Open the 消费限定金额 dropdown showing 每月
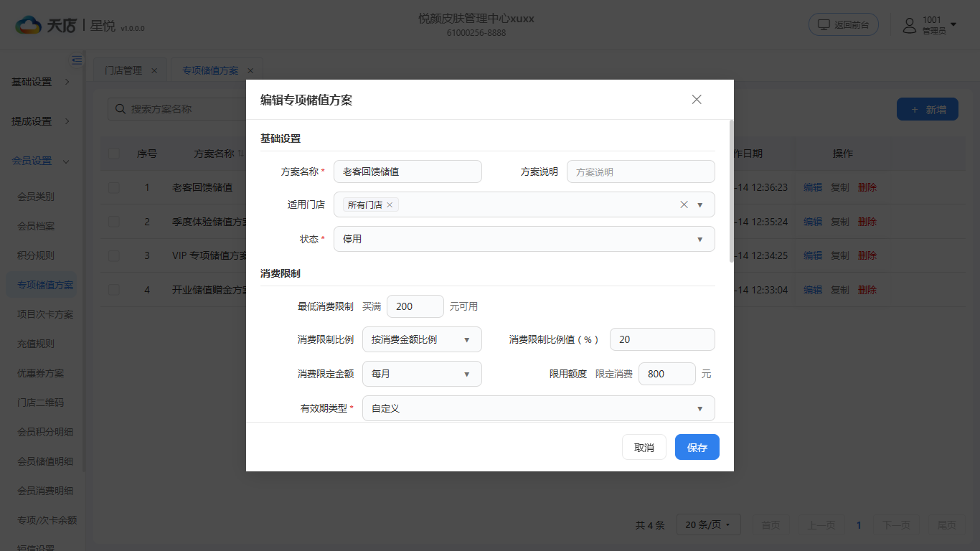The image size is (980, 551). click(422, 374)
